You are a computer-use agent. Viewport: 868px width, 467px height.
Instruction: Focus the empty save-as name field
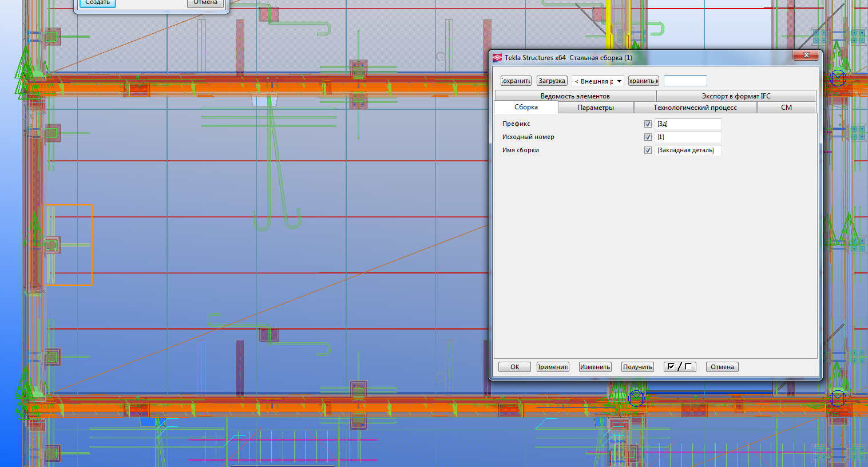(685, 81)
